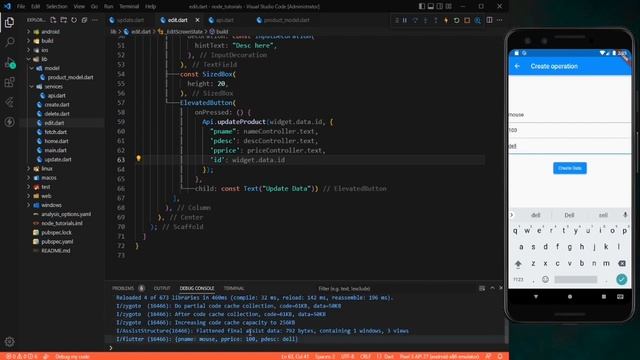Tap the backspace key on emulator keyboard

tap(622, 263)
